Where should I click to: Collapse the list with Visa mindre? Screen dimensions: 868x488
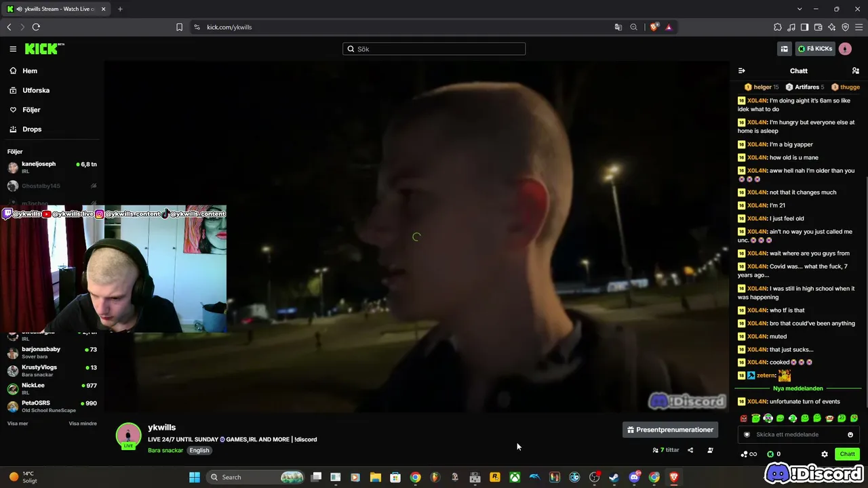pos(83,424)
